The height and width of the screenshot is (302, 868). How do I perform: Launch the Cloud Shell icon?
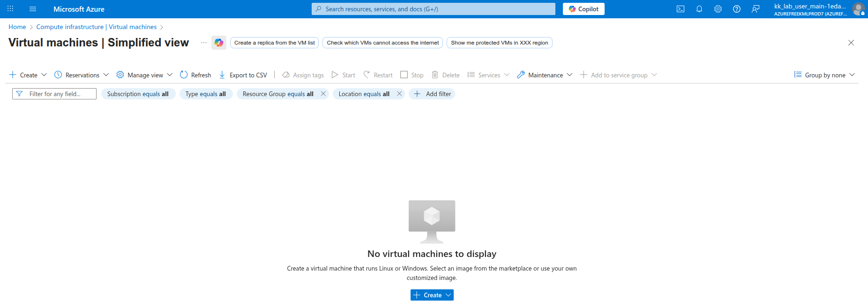[681, 9]
